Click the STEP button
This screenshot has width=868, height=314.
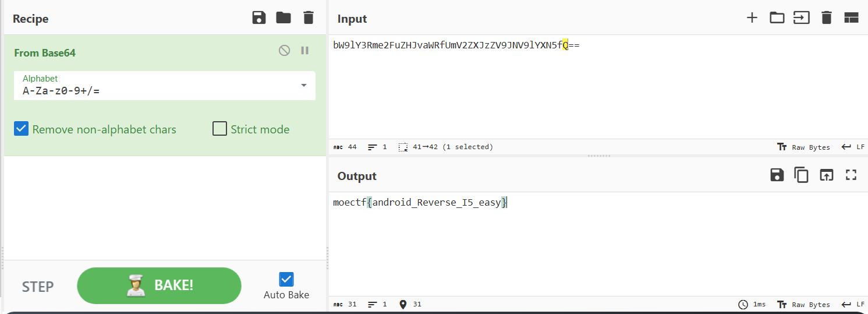[x=38, y=287]
